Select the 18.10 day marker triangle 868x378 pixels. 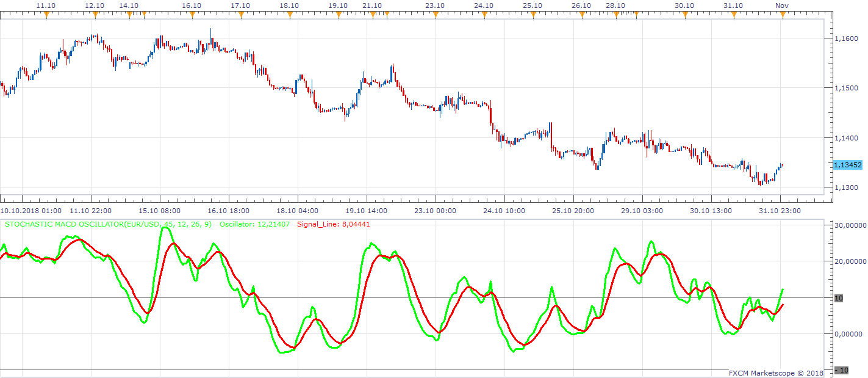(289, 15)
